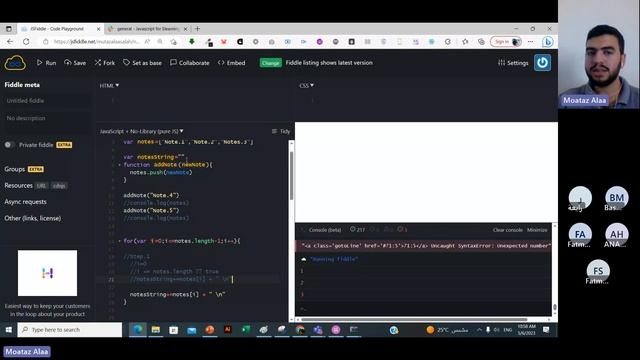Open the HTML panel dropdown
The height and width of the screenshot is (360, 640).
tap(109, 85)
